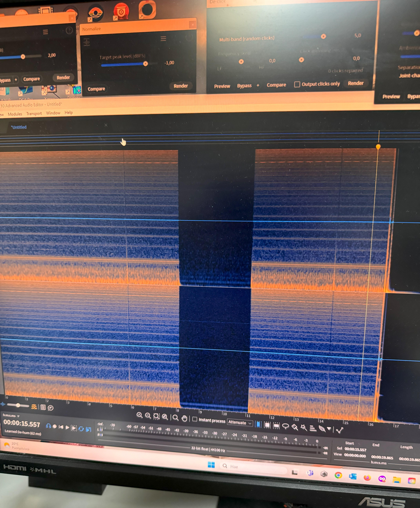The height and width of the screenshot is (508, 420).
Task: Click Render in the Normalize window
Action: [180, 86]
